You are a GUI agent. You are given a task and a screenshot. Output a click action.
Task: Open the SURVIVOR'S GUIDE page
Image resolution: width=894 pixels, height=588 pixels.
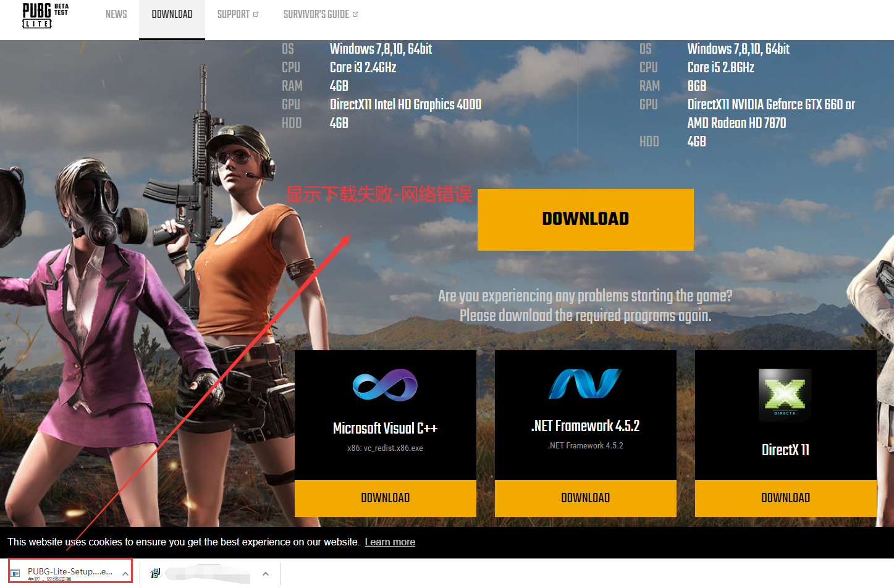[316, 14]
